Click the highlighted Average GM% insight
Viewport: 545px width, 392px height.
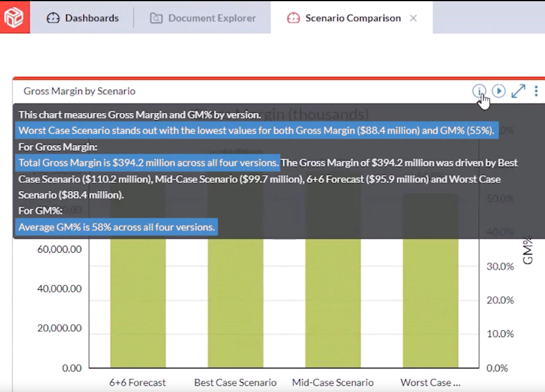pyautogui.click(x=116, y=227)
